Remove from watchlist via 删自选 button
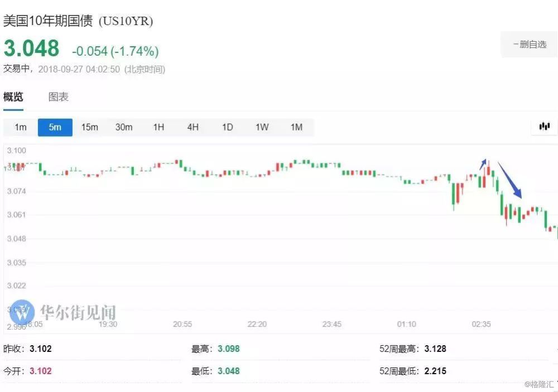This screenshot has height=392, width=558. coord(530,45)
